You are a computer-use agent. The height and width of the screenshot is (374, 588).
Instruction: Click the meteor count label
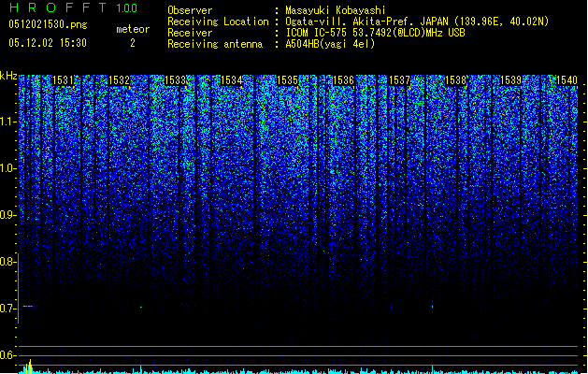point(133,29)
